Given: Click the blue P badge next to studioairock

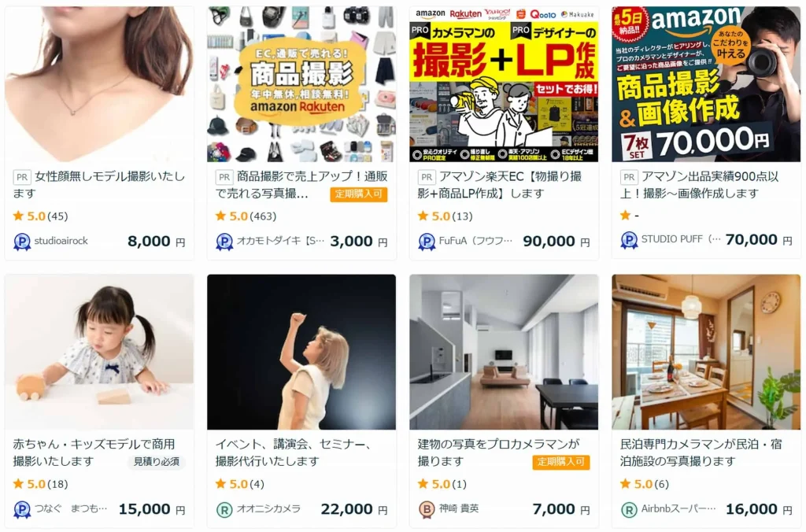Looking at the screenshot, I should 21,241.
